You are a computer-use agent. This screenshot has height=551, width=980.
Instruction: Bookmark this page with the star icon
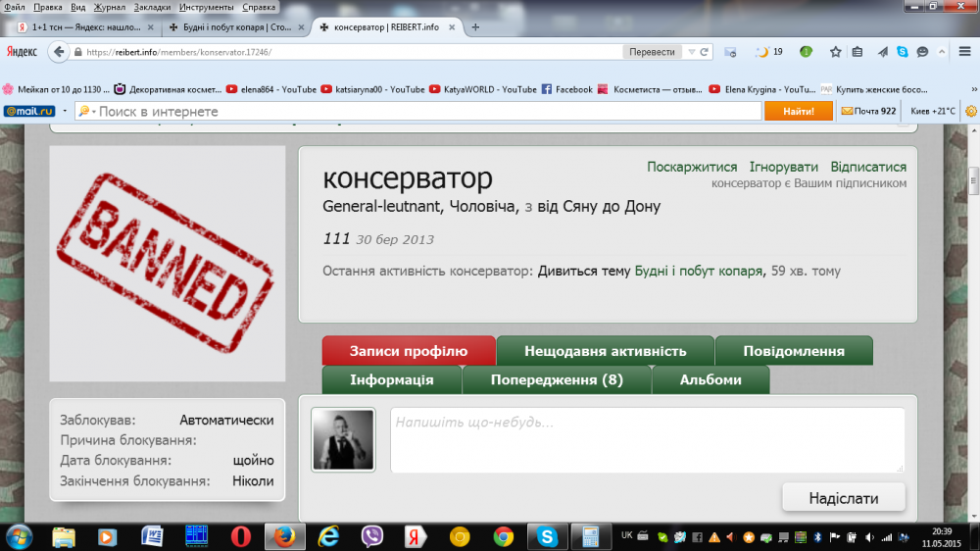(836, 52)
